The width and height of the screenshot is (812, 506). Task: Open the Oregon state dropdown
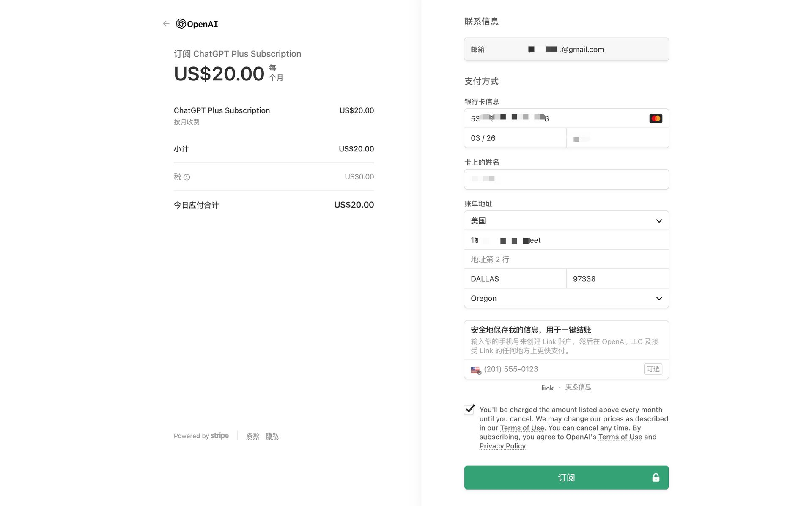click(566, 298)
